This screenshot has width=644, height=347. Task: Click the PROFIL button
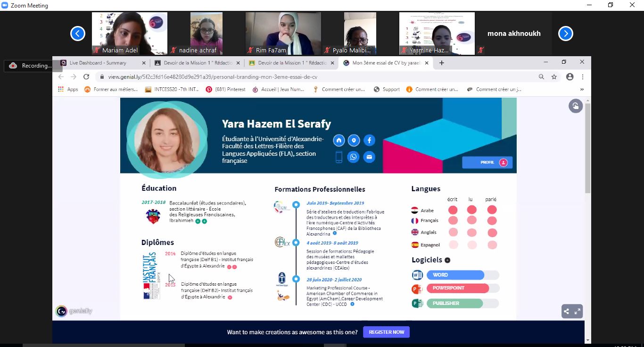(x=487, y=162)
